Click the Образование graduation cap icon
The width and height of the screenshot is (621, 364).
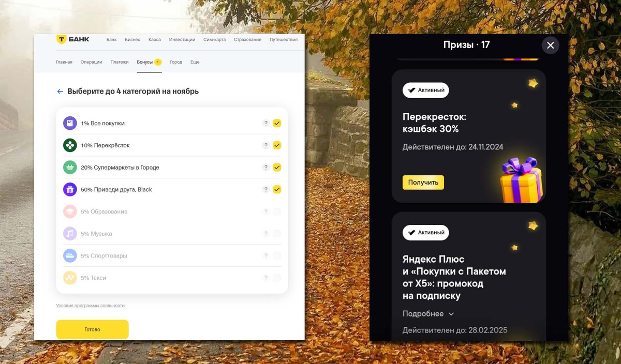click(x=70, y=211)
